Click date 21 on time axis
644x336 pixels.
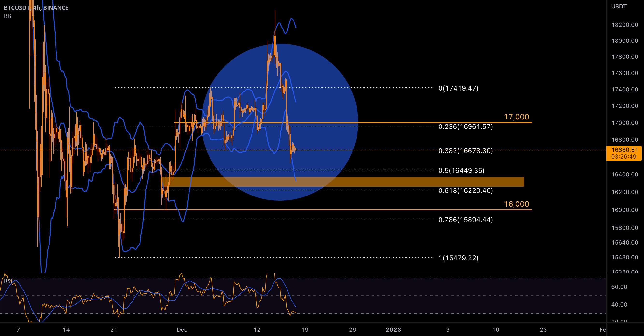(114, 330)
